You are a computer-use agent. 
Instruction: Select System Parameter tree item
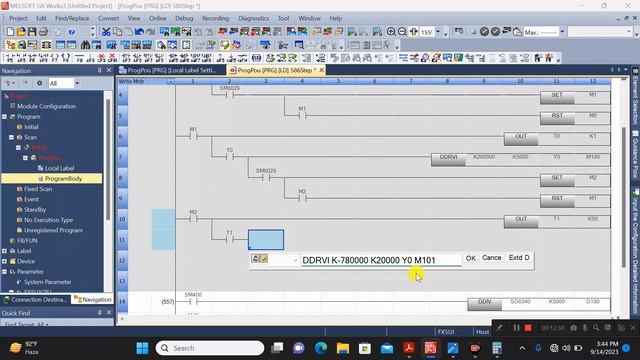tap(47, 282)
